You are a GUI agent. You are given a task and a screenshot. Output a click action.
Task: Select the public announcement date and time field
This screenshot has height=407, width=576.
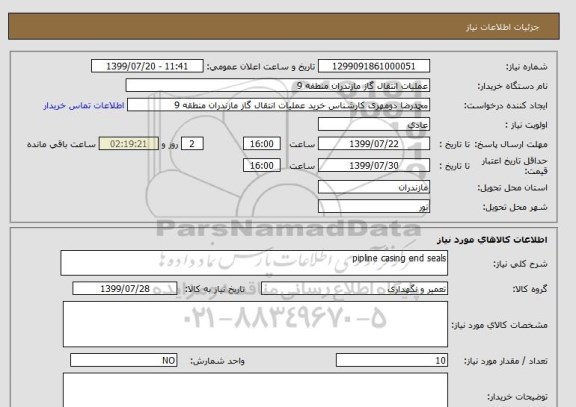pyautogui.click(x=147, y=66)
